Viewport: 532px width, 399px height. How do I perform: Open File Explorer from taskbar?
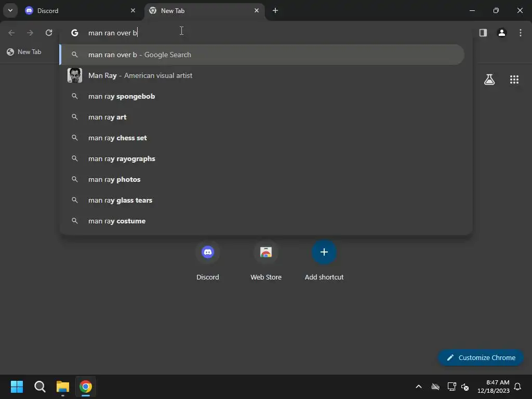(x=63, y=387)
